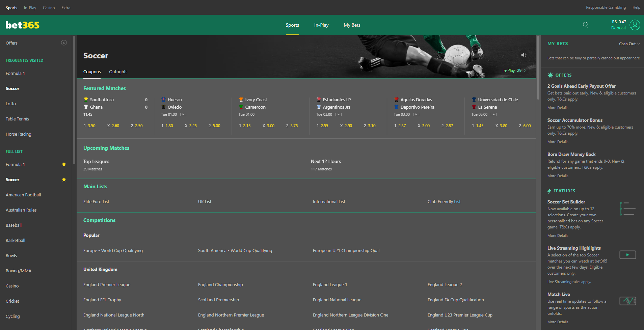The image size is (644, 330).
Task: Open In-Play 29 chevron link
Action: [514, 71]
